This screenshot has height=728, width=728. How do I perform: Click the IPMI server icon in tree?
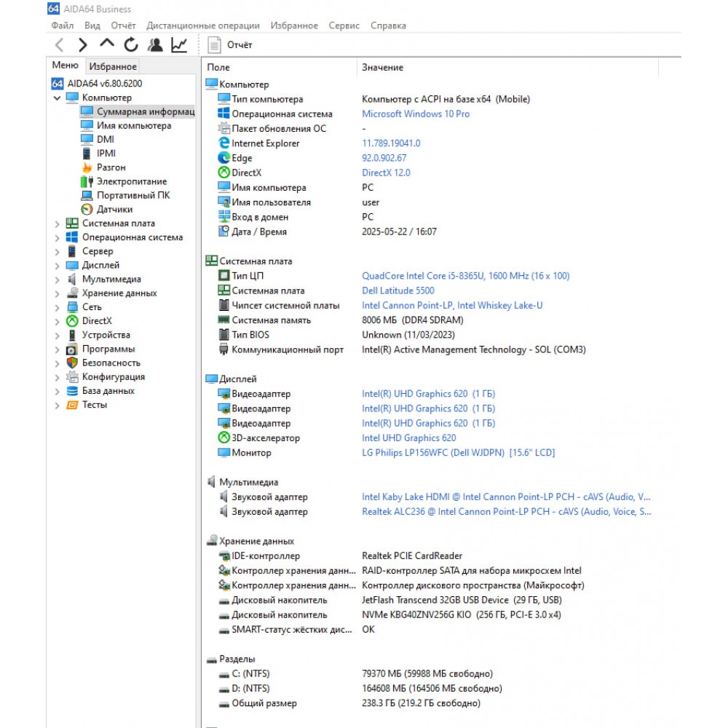coord(87,153)
